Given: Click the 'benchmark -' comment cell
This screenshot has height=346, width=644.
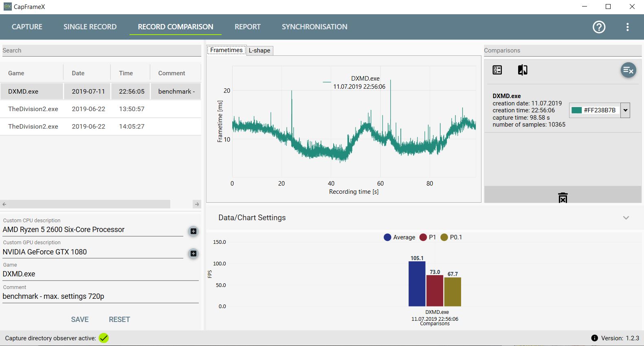Looking at the screenshot, I should coord(176,92).
